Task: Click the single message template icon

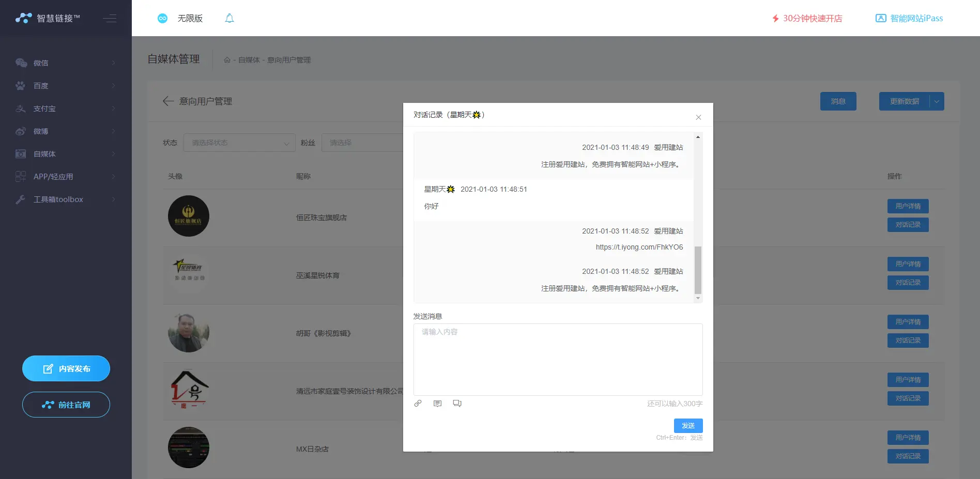Action: (x=437, y=404)
